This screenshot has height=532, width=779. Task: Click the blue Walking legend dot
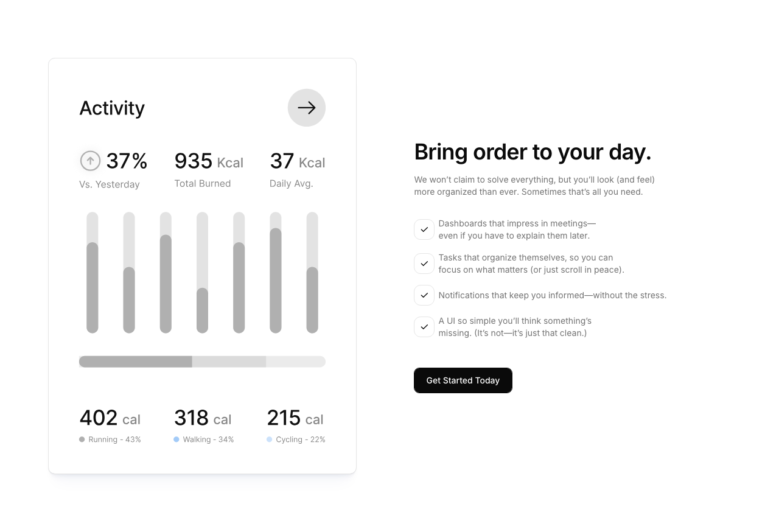176,439
